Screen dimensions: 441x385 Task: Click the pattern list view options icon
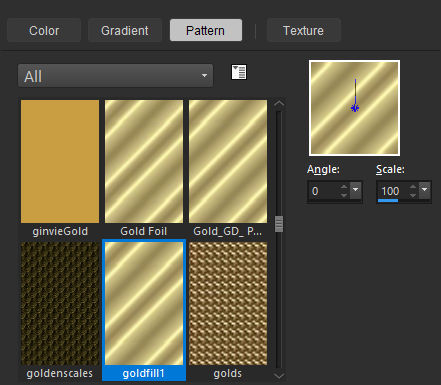[239, 72]
